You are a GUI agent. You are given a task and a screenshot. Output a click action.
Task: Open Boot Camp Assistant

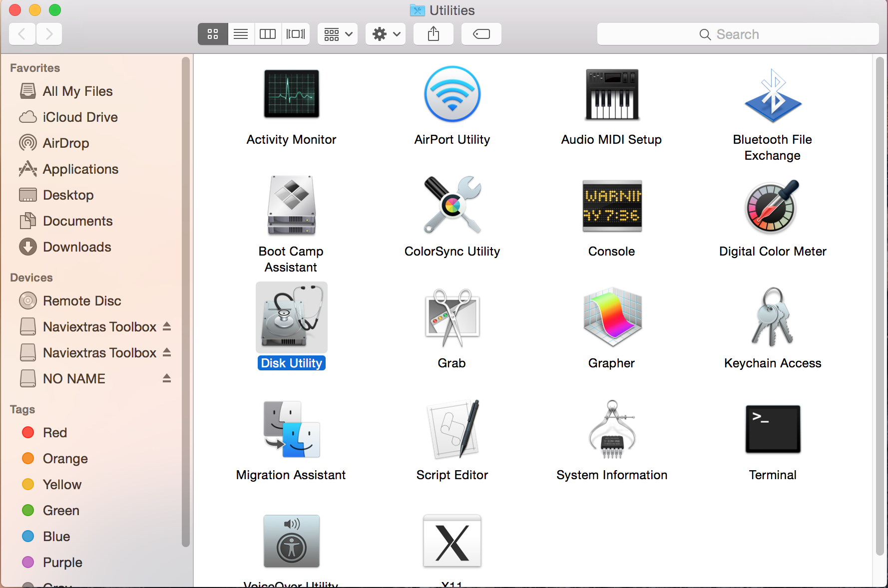[291, 206]
